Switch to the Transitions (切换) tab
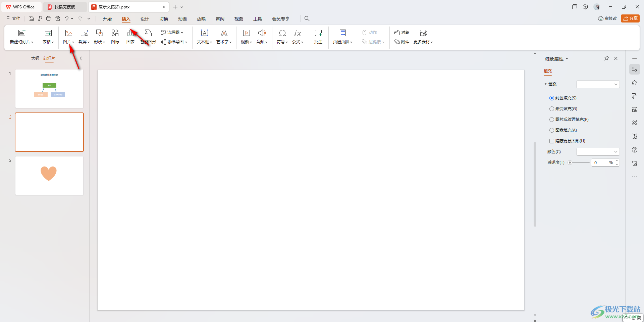Image resolution: width=644 pixels, height=322 pixels. 164,19
